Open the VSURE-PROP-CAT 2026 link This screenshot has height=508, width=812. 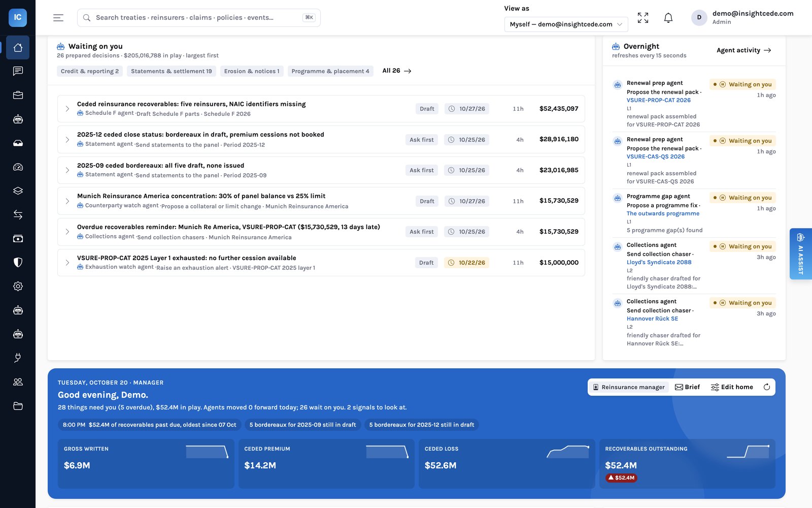point(659,100)
